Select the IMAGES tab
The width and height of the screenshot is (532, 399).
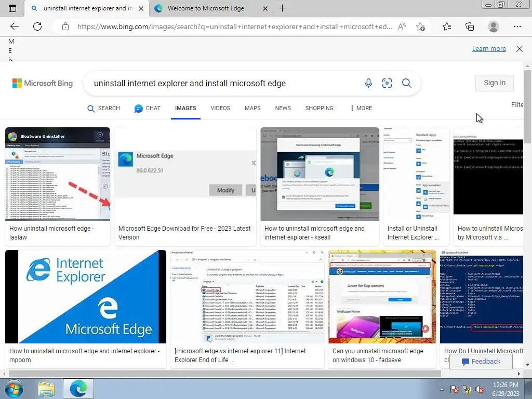185,108
